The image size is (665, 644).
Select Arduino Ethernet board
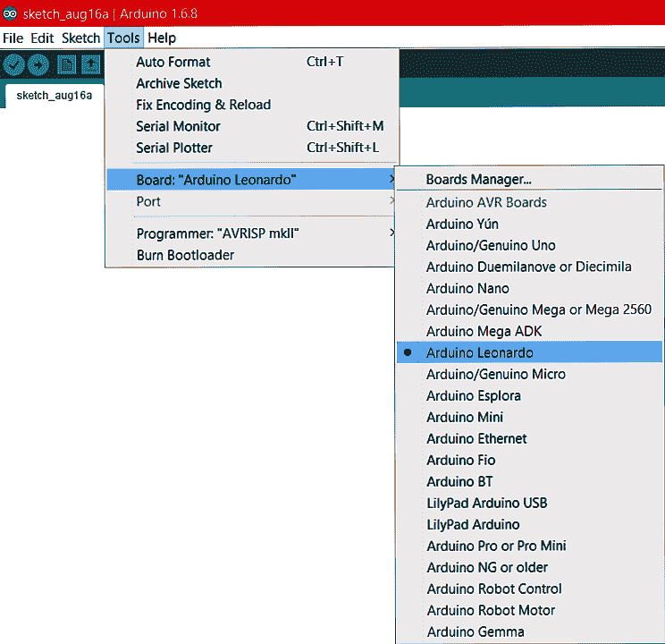coord(529,439)
